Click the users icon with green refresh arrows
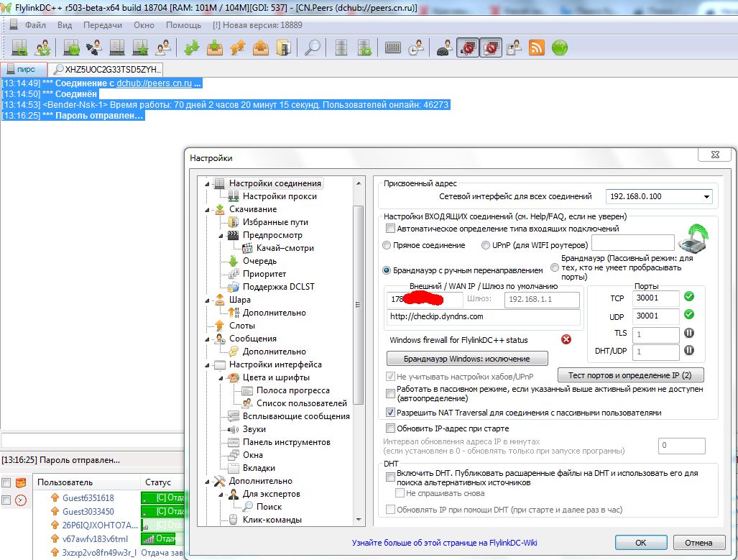The width and height of the screenshot is (738, 560). click(x=43, y=47)
